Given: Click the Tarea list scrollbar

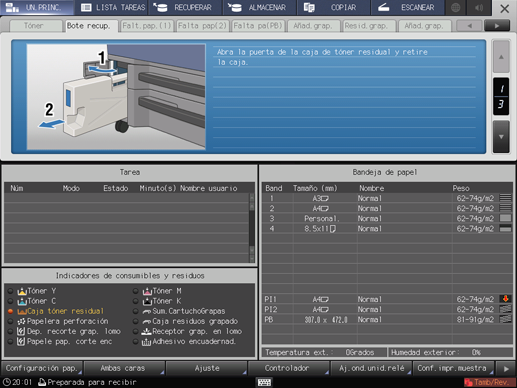Looking at the screenshot, I should coord(252,227).
